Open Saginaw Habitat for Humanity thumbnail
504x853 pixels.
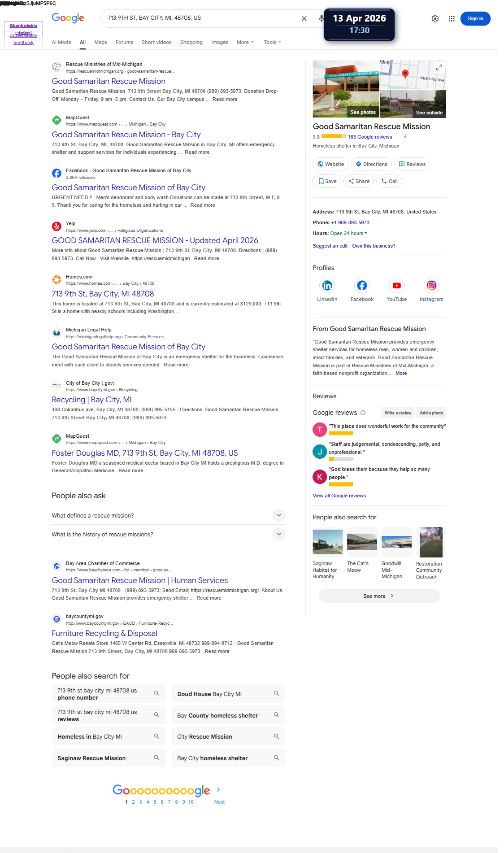tap(327, 542)
